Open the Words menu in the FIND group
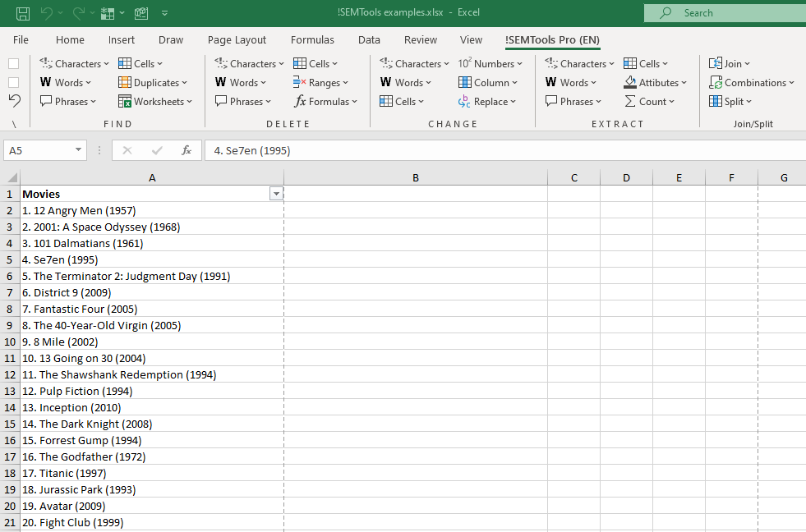Viewport: 806px width, 532px height. [66, 83]
